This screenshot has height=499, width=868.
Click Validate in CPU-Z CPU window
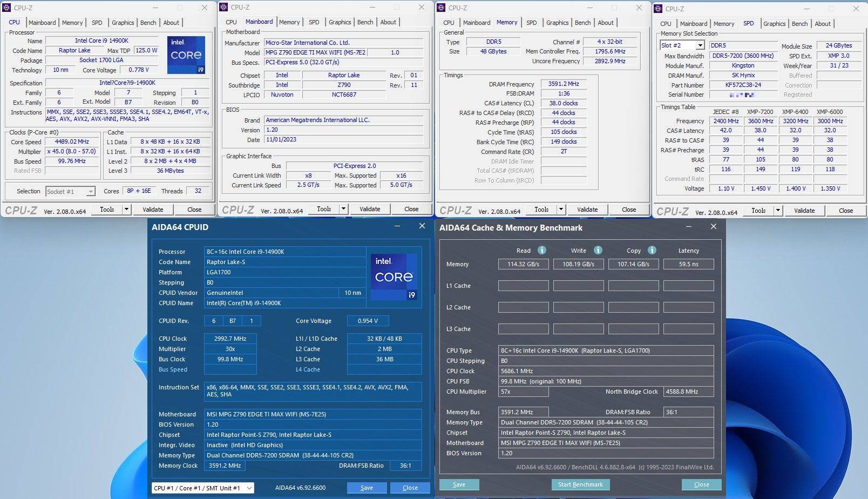coord(153,210)
